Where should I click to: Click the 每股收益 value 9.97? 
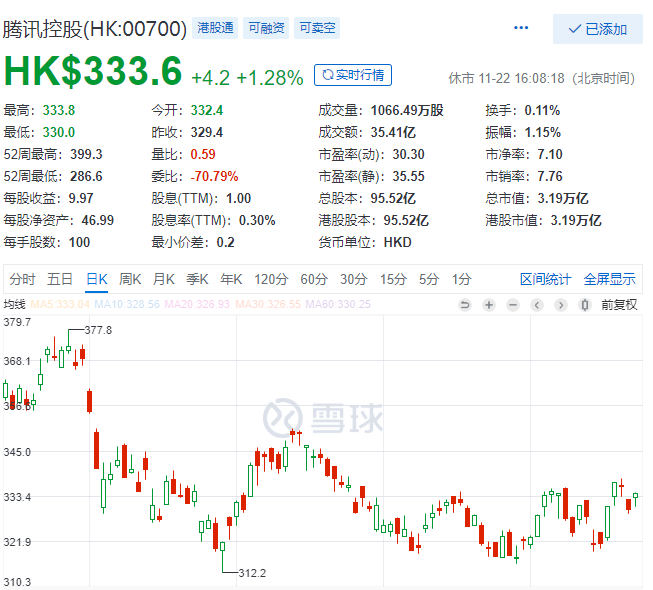(81, 198)
